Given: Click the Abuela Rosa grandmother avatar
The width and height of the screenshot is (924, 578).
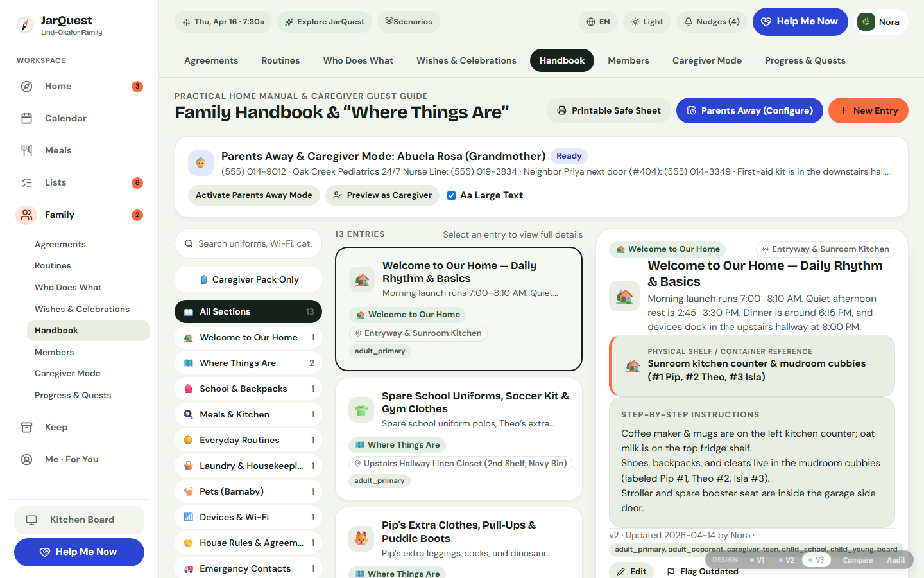Looking at the screenshot, I should (201, 163).
